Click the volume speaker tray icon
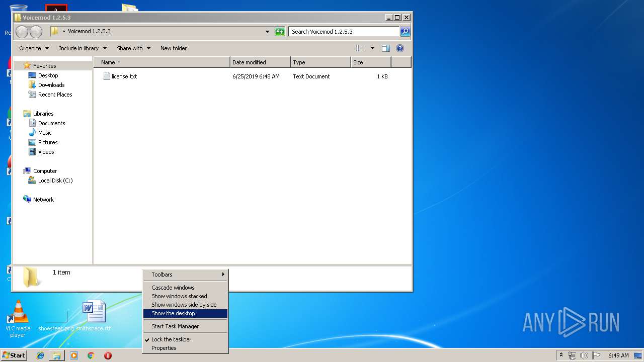The image size is (644, 362). 584,355
